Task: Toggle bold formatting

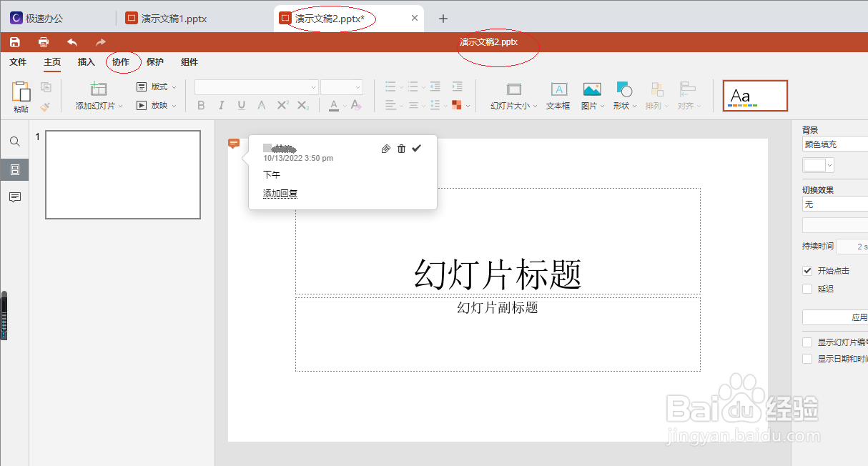Action: pos(201,105)
